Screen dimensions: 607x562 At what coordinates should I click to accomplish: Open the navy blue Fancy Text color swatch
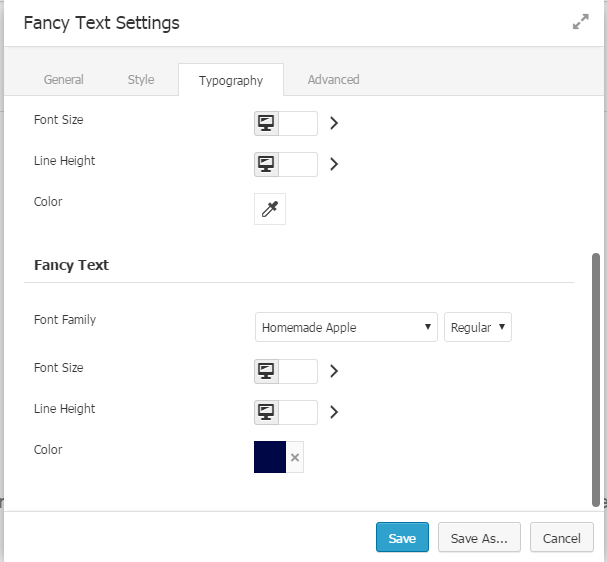click(270, 457)
